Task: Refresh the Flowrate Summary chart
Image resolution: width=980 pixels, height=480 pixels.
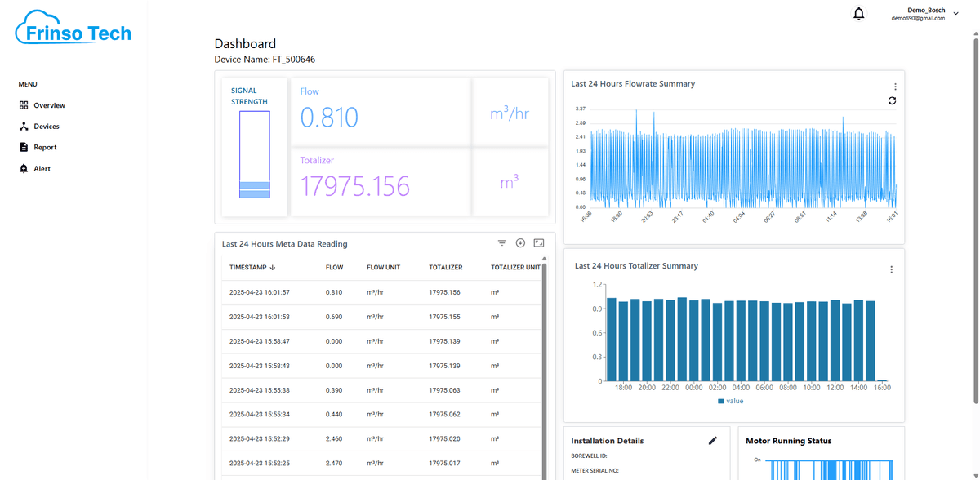Action: (892, 100)
